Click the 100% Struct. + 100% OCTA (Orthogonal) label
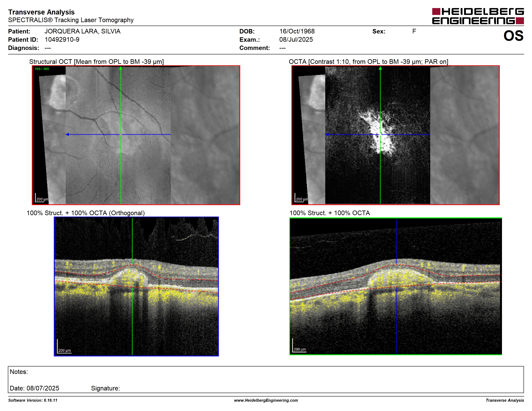532x411 pixels. pyautogui.click(x=85, y=213)
